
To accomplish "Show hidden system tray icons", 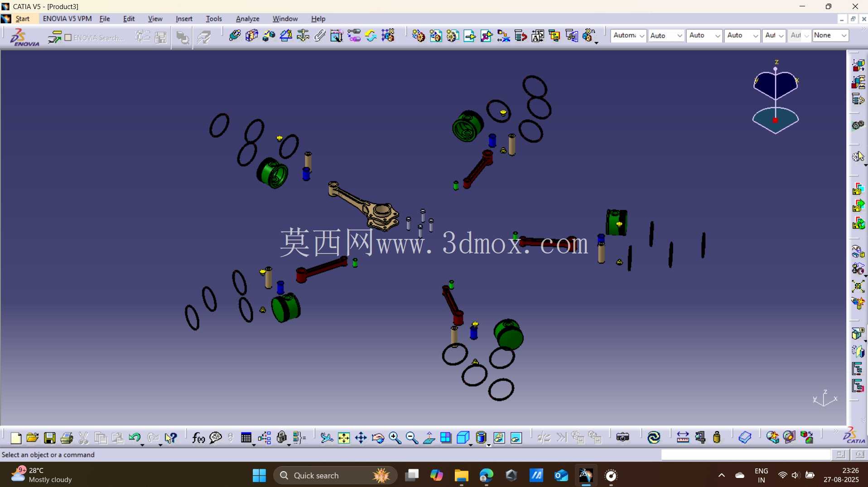I will [x=721, y=475].
